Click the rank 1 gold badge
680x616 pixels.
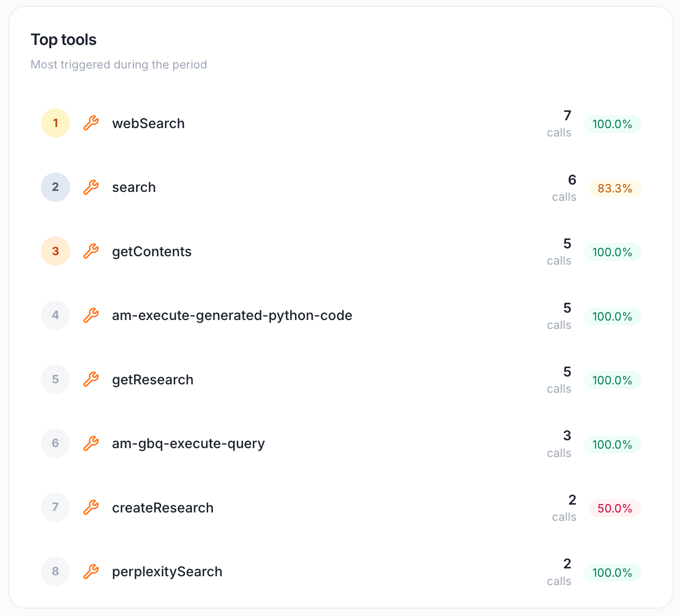pyautogui.click(x=55, y=123)
